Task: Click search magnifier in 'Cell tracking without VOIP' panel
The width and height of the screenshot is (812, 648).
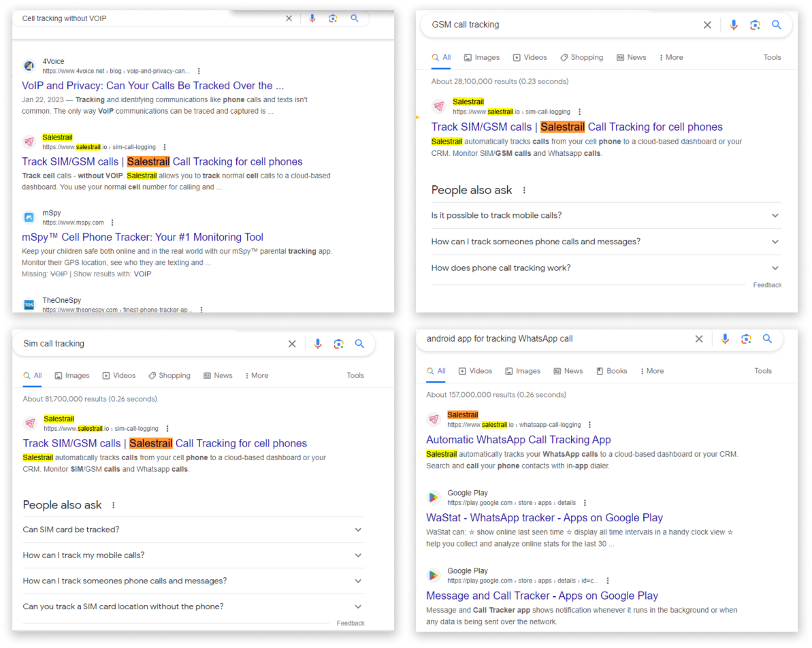Action: (354, 18)
